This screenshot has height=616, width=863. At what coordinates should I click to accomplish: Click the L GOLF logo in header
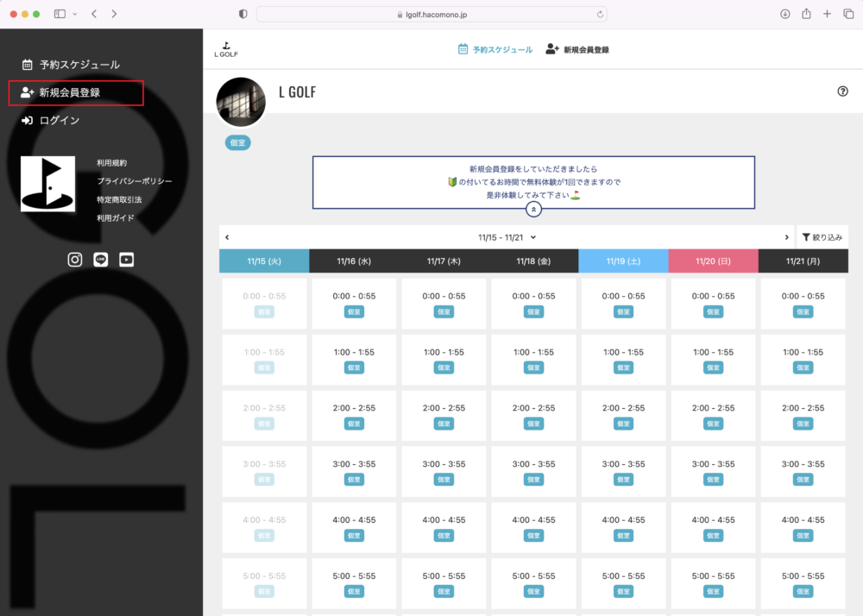[x=226, y=49]
